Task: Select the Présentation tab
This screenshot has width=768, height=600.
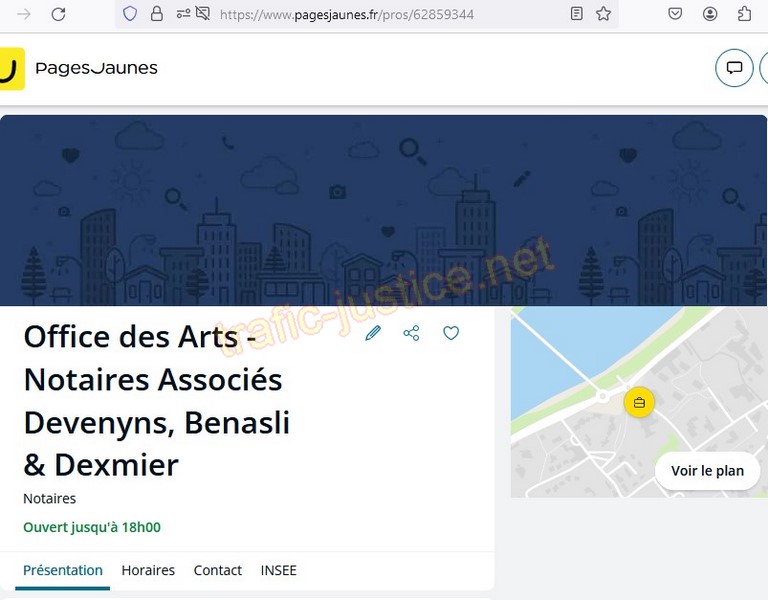Action: tap(63, 570)
